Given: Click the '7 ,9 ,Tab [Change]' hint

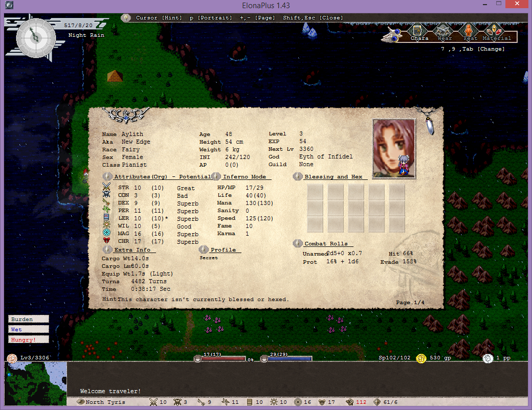Looking at the screenshot, I should pos(473,49).
